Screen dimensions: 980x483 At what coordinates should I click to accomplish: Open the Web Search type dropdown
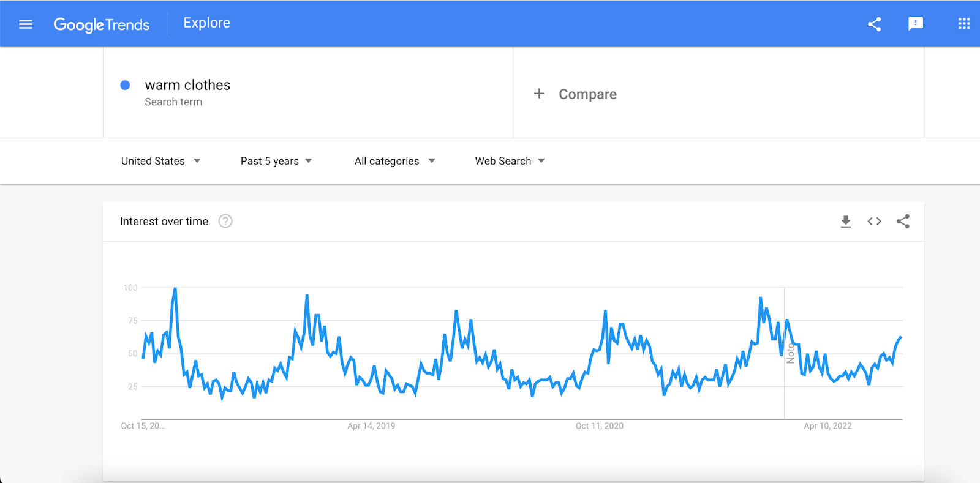click(x=510, y=161)
